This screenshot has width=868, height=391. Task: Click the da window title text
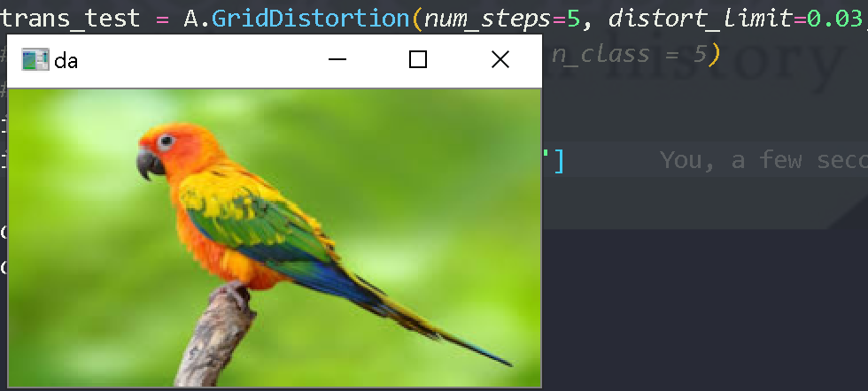(x=66, y=61)
